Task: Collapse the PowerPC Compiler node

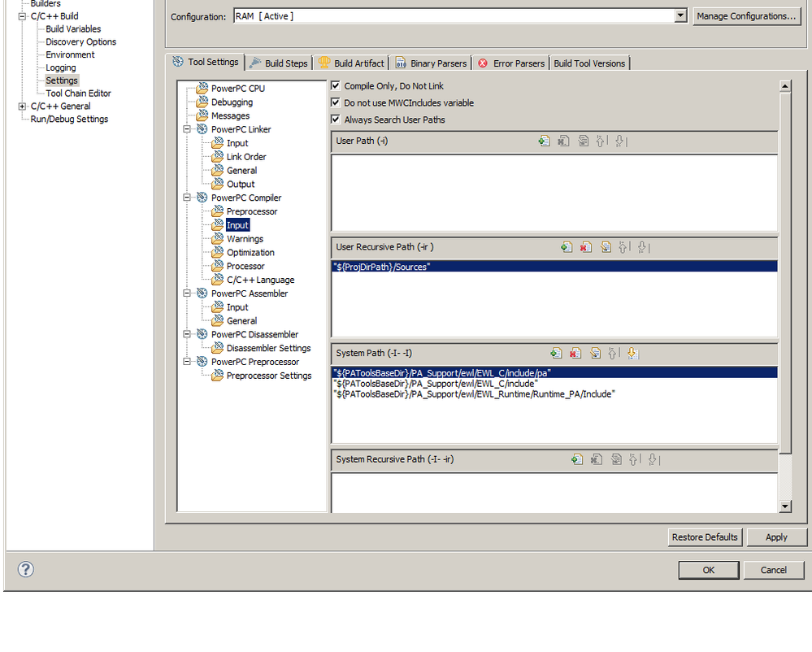Action: [187, 198]
